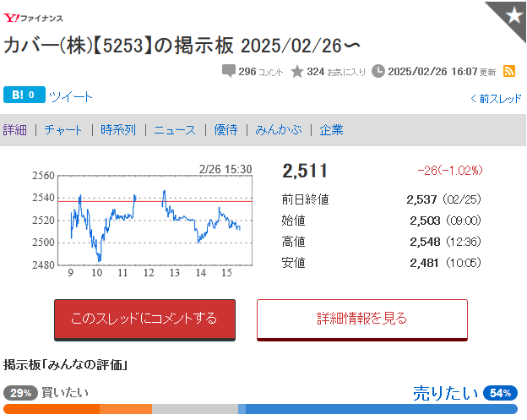Viewport: 527px width, 420px height.
Task: Click the chart timestamp 2/26 15:30
Action: point(225,169)
